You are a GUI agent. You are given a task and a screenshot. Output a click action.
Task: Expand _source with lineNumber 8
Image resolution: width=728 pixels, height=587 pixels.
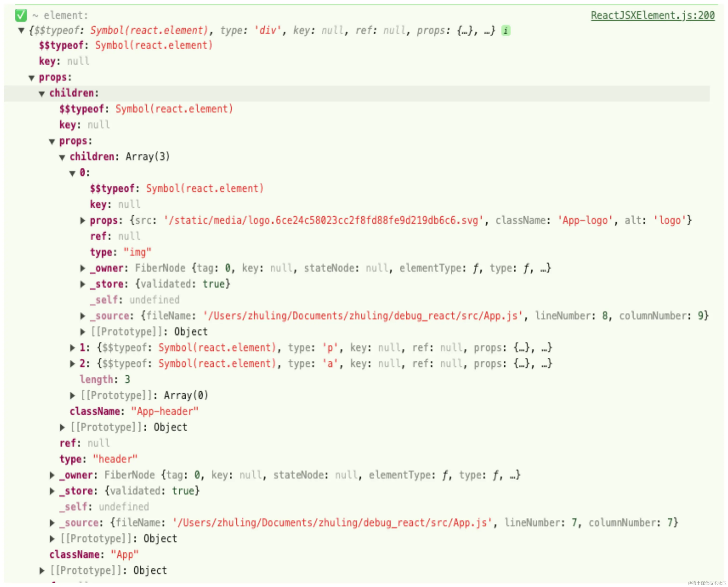click(x=83, y=316)
